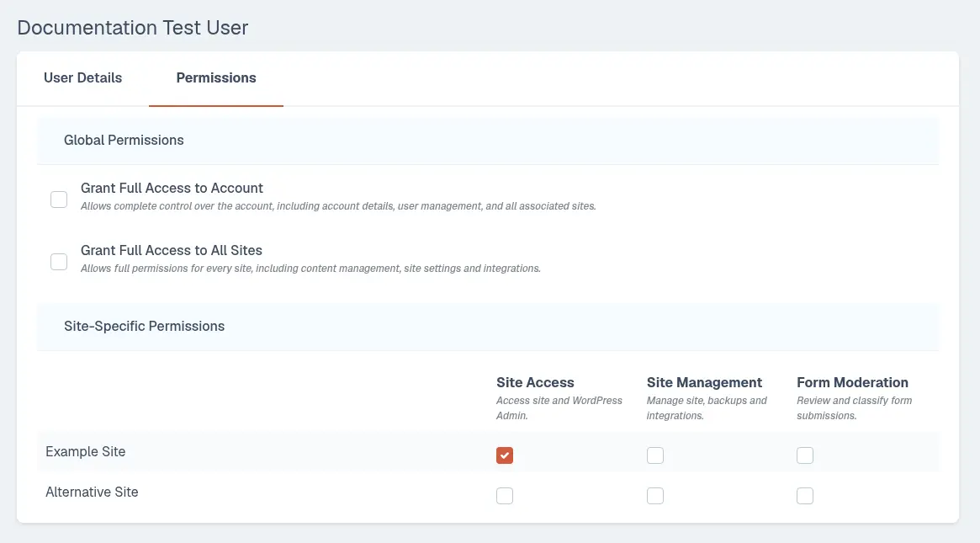980x543 pixels.
Task: Uncheck Site Access for Example Site
Action: [x=505, y=455]
